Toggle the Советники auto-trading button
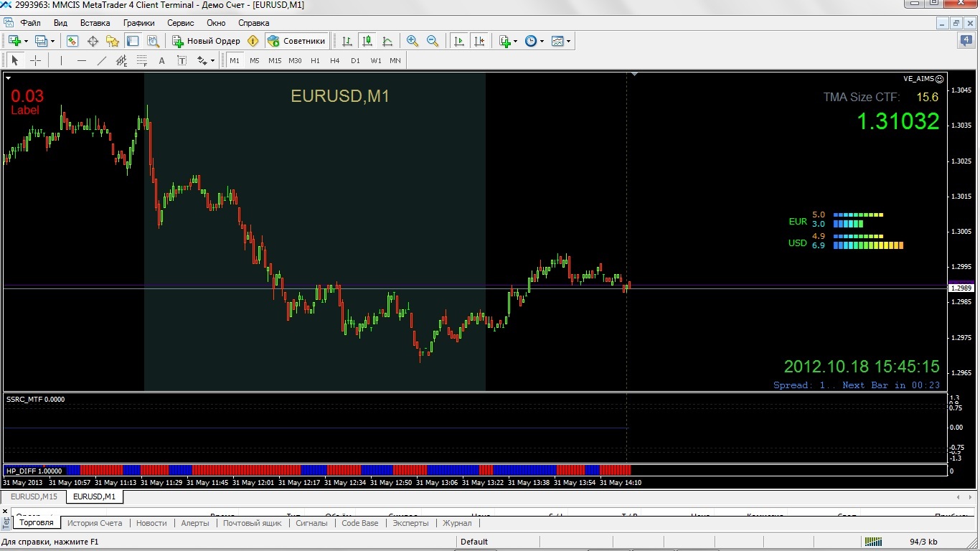The height and width of the screenshot is (551, 980). (x=297, y=41)
